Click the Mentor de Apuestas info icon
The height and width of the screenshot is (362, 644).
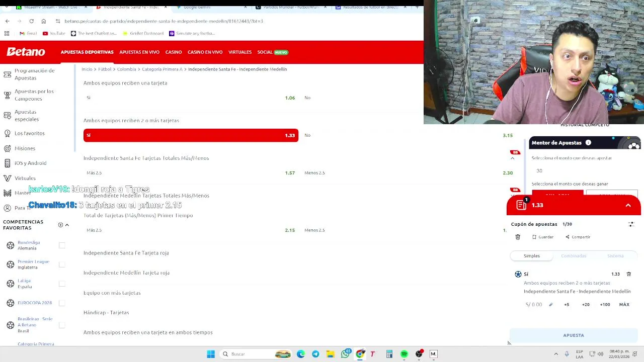(x=588, y=143)
